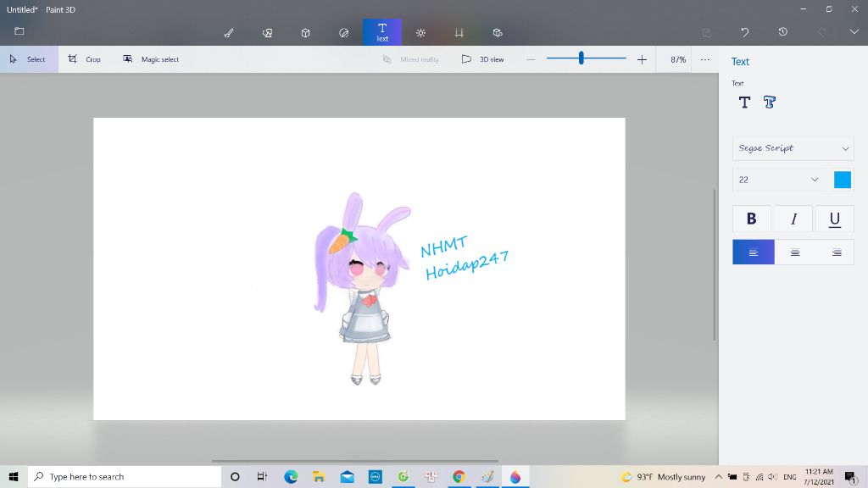Open the Segoe Script font dropdown
The width and height of the screenshot is (868, 488).
pyautogui.click(x=793, y=148)
